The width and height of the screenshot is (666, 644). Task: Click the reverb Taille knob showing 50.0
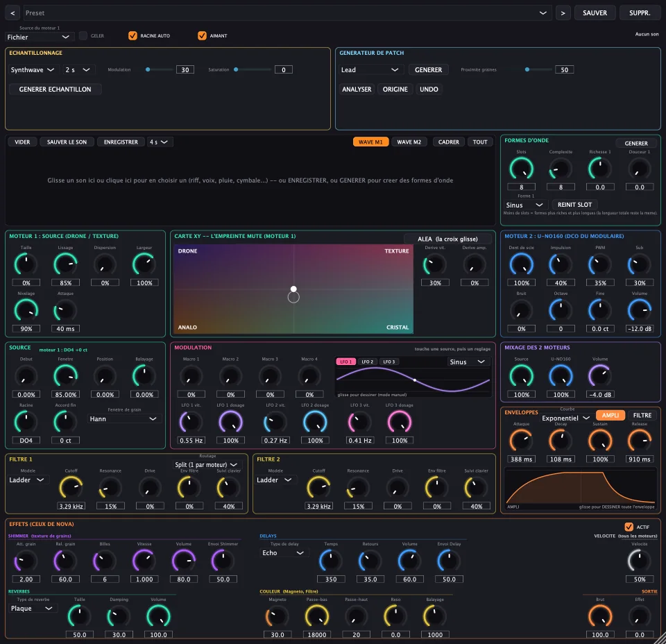[x=79, y=616]
